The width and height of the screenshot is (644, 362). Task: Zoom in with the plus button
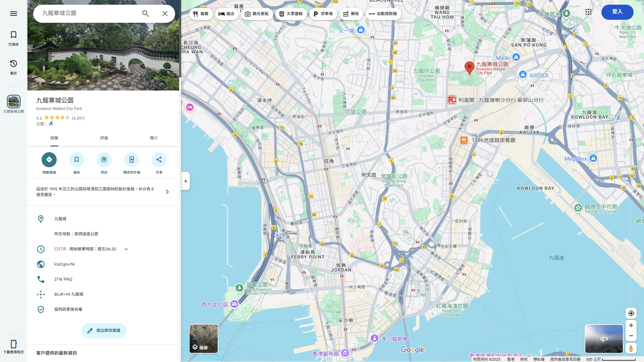point(631,325)
